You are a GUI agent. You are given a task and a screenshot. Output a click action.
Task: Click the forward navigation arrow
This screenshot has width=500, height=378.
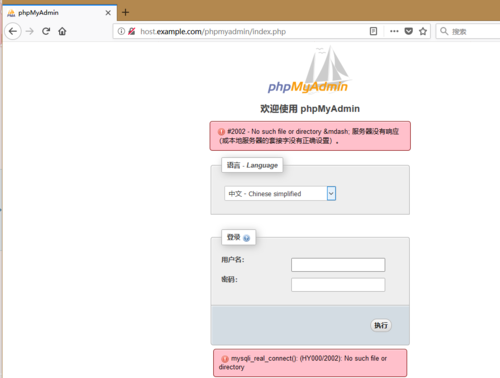coord(30,31)
